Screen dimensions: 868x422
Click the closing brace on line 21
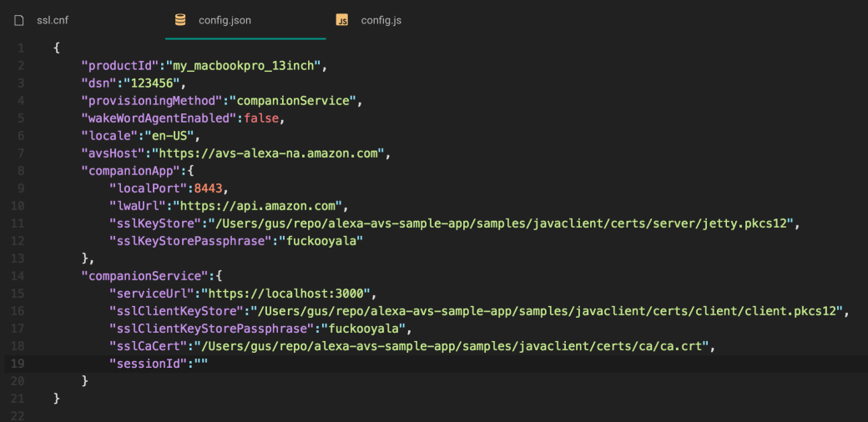pos(56,398)
